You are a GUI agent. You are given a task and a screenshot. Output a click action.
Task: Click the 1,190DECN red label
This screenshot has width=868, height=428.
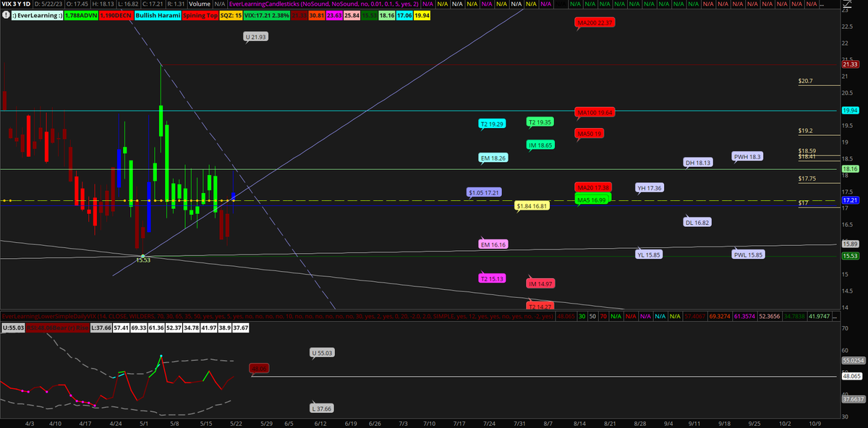coord(118,14)
